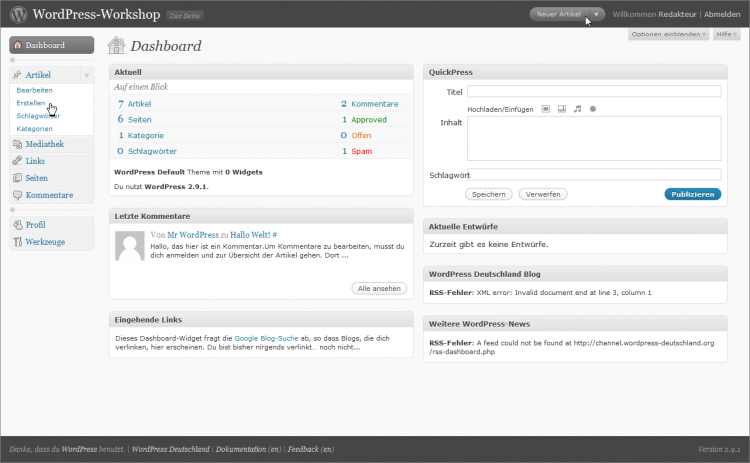Open the Spam comments link
This screenshot has width=750, height=463.
pyautogui.click(x=362, y=151)
